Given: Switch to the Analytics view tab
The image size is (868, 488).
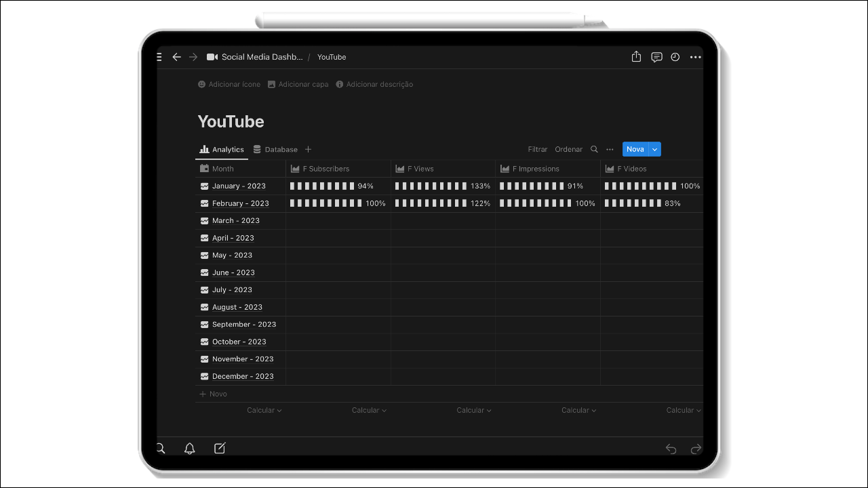Looking at the screenshot, I should 222,149.
